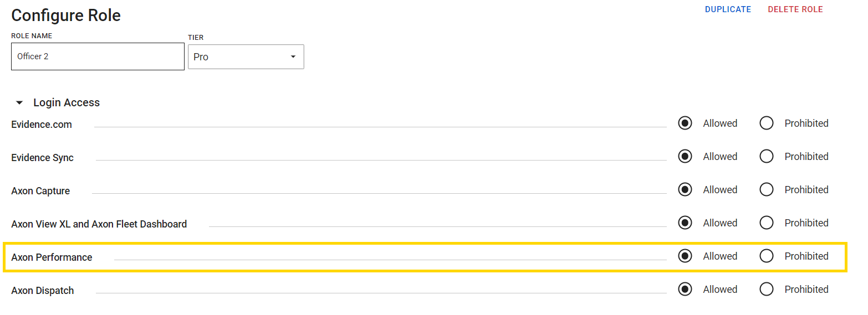Enable Allowed for Axon Dispatch
This screenshot has height=315, width=868.
point(685,290)
